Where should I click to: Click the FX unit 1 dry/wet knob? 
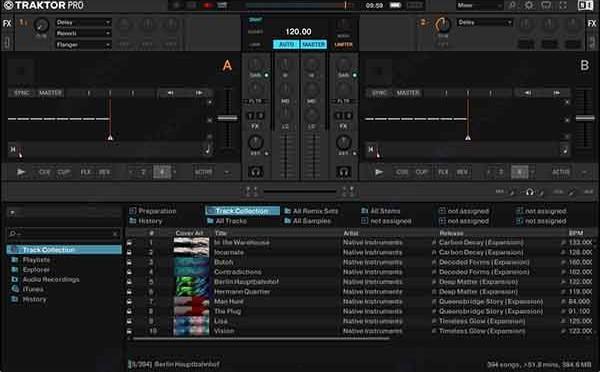pos(41,25)
